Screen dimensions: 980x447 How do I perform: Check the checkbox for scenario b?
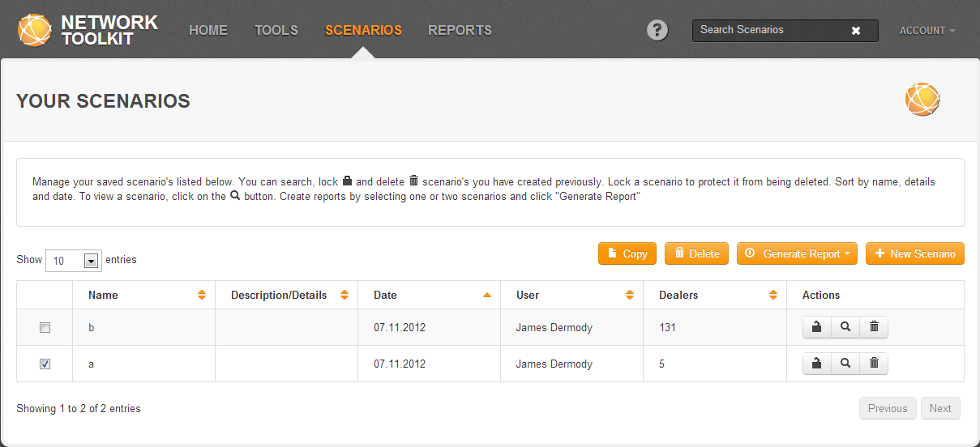pyautogui.click(x=45, y=328)
